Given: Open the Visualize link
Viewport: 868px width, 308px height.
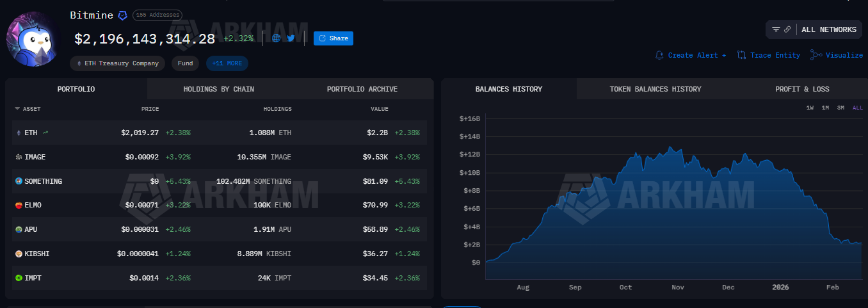Looking at the screenshot, I should pyautogui.click(x=844, y=55).
